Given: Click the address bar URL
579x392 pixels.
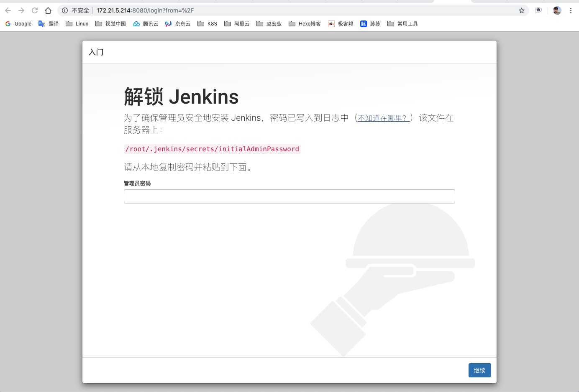Looking at the screenshot, I should coord(145,10).
